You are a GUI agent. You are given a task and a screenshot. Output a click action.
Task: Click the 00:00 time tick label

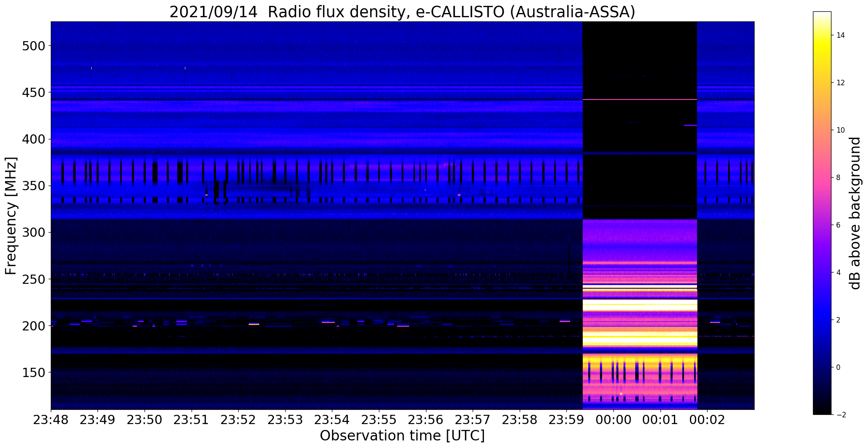click(614, 420)
